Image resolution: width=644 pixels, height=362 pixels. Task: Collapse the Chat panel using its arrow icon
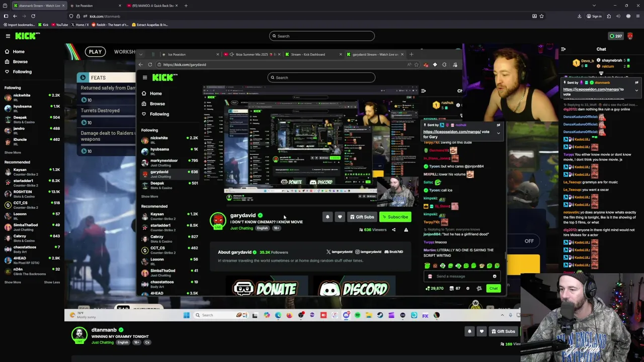[563, 49]
